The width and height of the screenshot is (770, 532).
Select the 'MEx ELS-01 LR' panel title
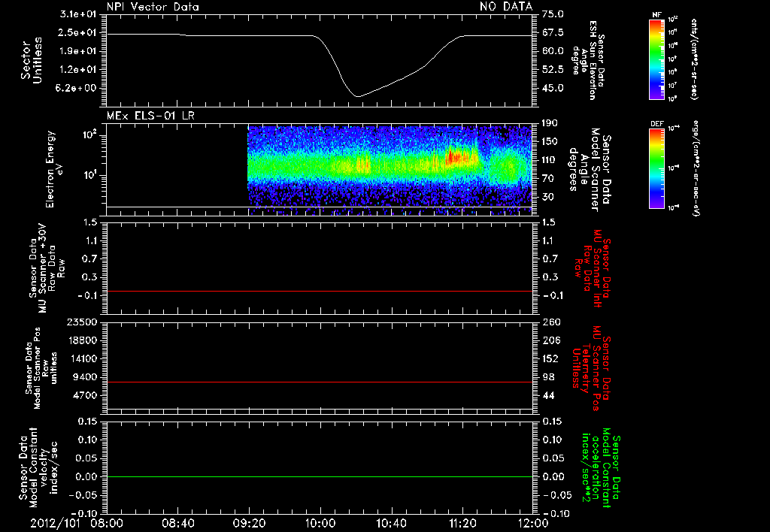150,116
